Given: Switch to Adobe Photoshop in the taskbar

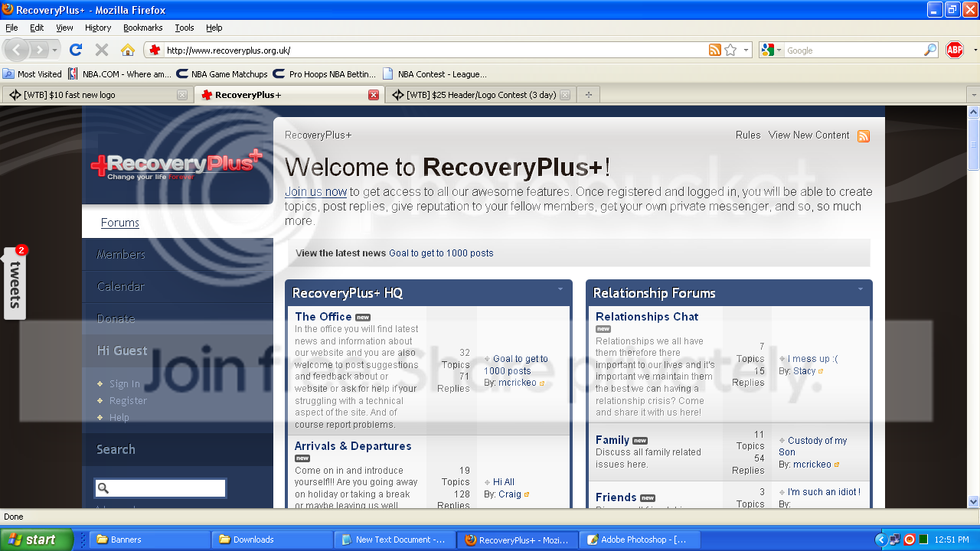Looking at the screenshot, I should tap(639, 540).
